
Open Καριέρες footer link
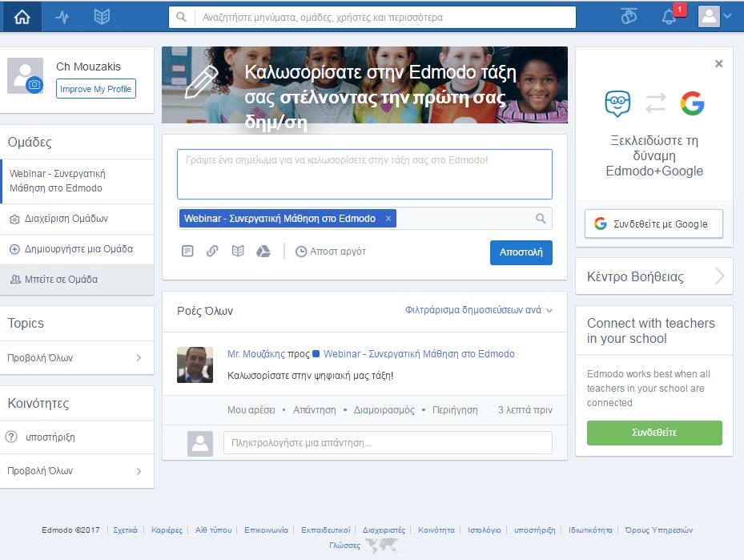point(167,530)
